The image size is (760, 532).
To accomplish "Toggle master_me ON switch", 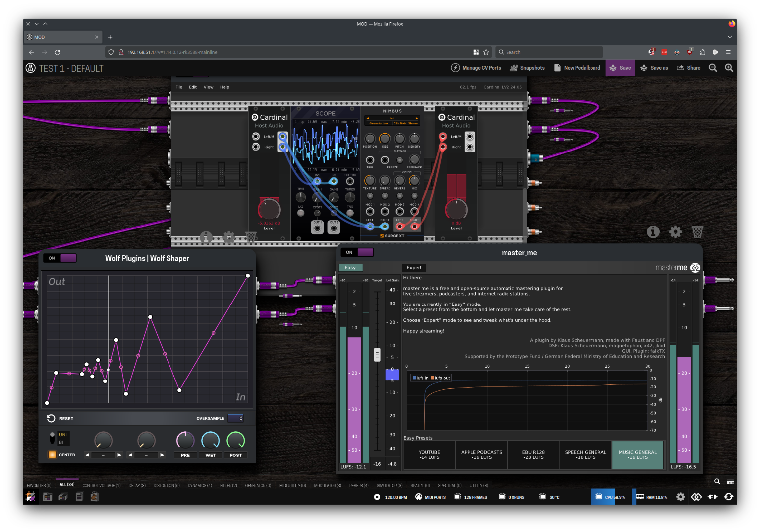I will pyautogui.click(x=357, y=252).
